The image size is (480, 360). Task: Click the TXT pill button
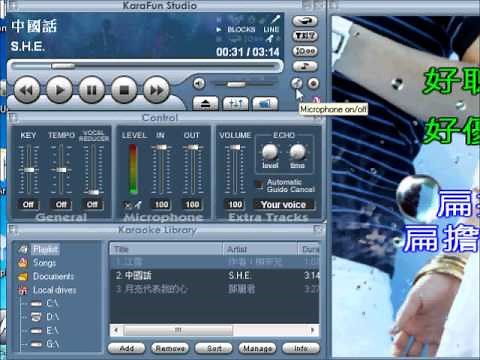coord(305,36)
